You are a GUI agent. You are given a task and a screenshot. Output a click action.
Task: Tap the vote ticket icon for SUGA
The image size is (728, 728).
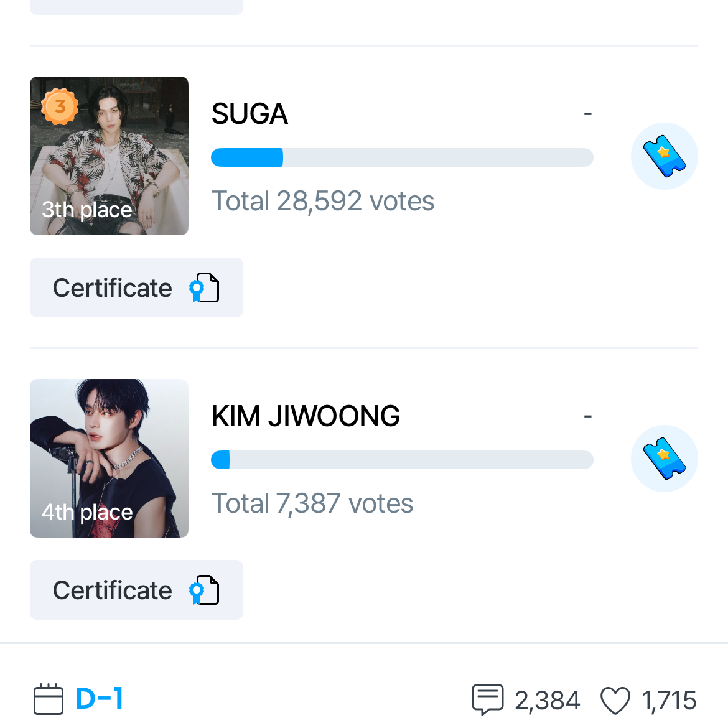click(x=664, y=156)
